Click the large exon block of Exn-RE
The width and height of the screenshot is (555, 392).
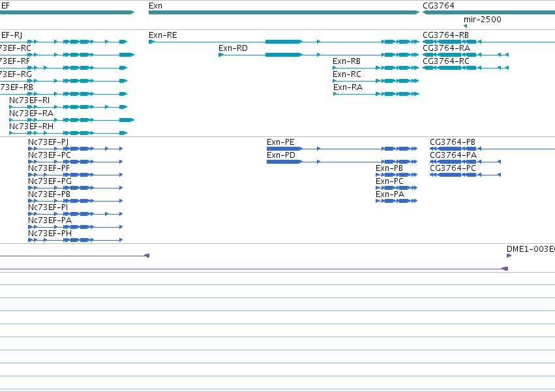pos(284,42)
